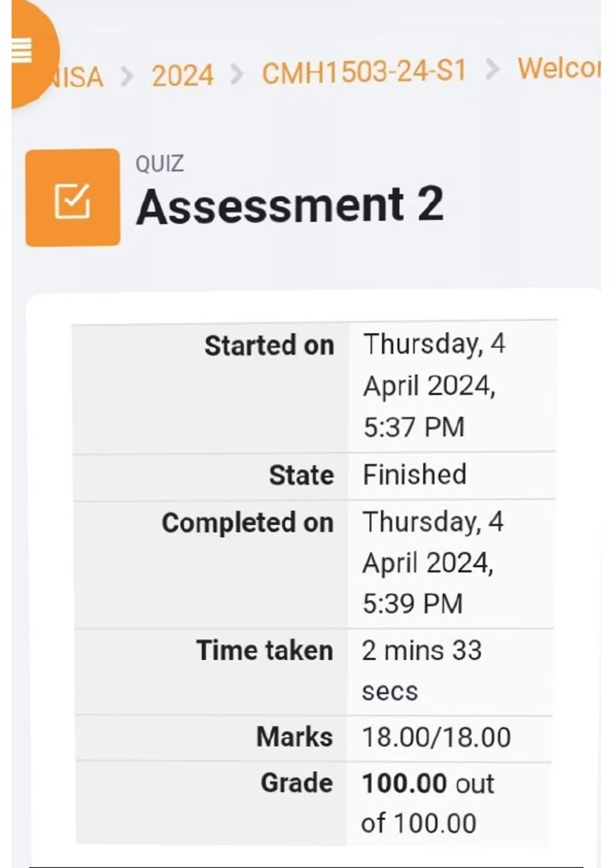Viewport: 613px width, 868px height.
Task: Open the Welcome breadcrumb link
Action: (559, 68)
